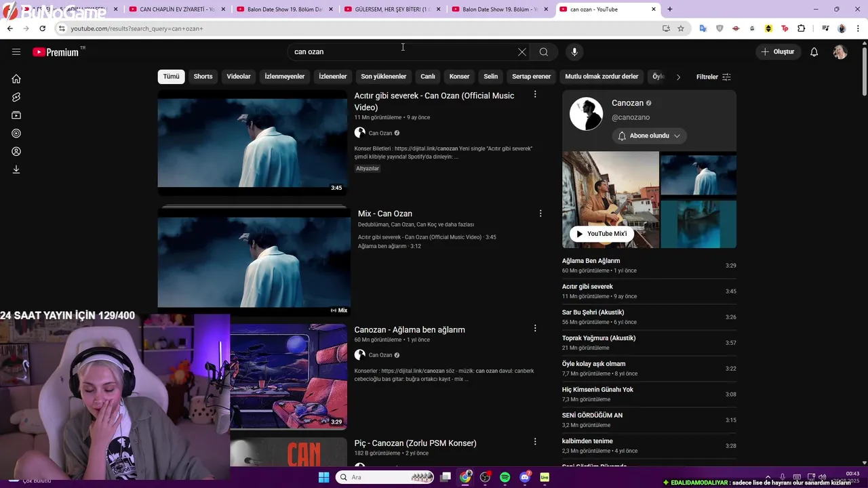Open Discord from the taskbar
This screenshot has height=488, width=868.
[525, 478]
